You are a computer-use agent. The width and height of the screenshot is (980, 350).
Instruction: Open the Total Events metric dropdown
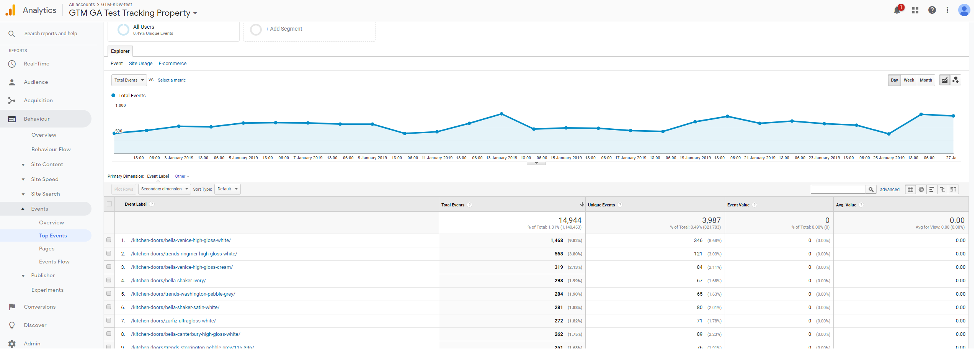(129, 80)
